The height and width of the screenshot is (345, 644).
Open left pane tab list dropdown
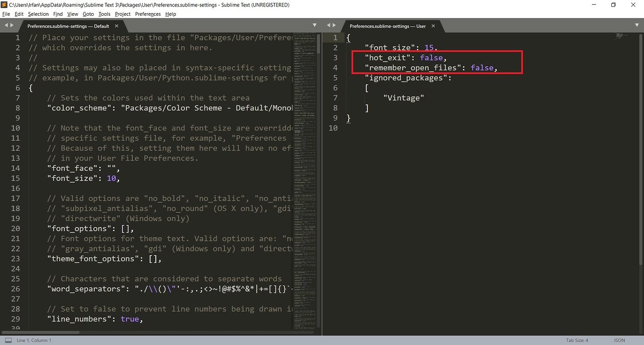pyautogui.click(x=315, y=25)
